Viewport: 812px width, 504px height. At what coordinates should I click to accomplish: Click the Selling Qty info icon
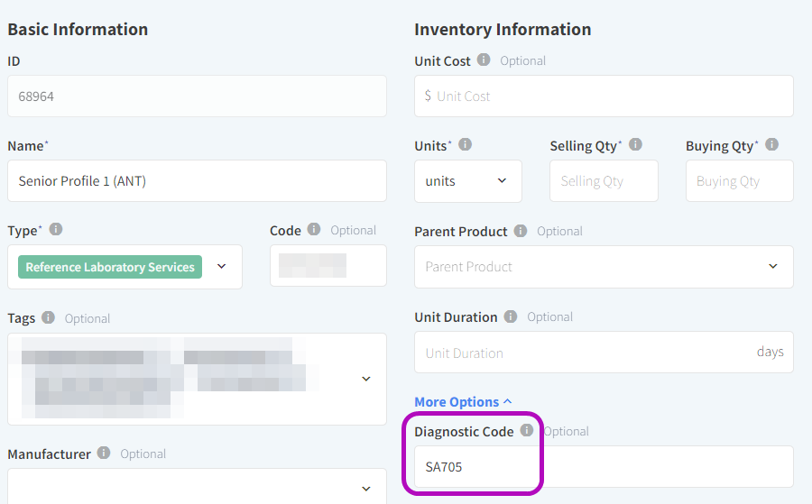(x=635, y=145)
